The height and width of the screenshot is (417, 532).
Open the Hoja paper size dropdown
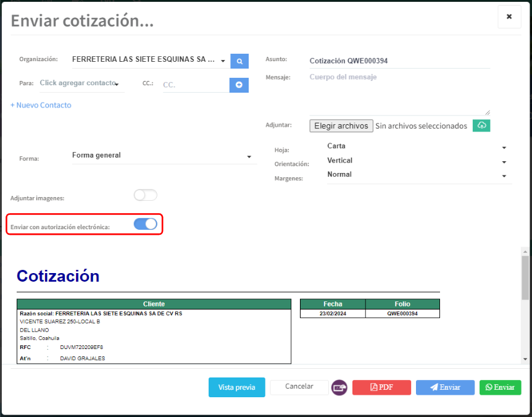(x=417, y=146)
